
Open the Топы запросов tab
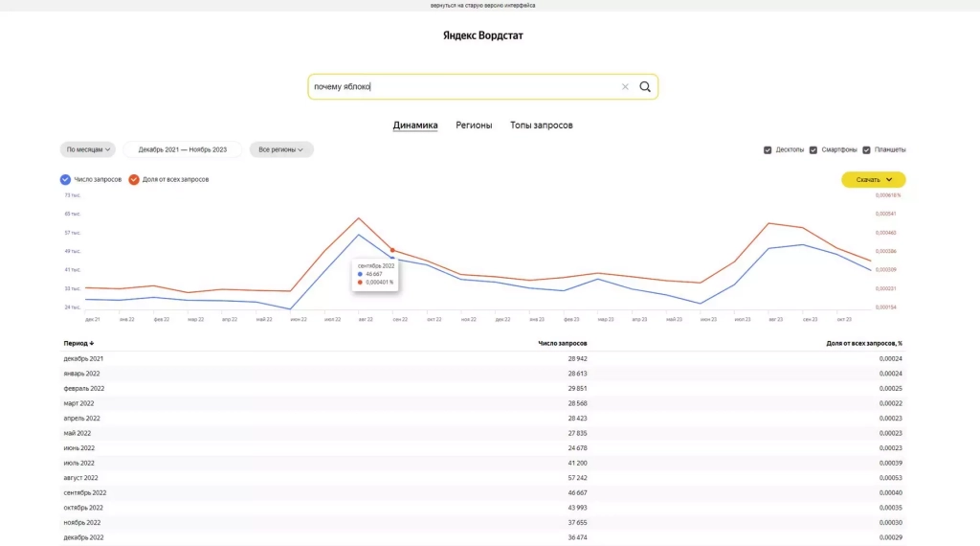click(x=542, y=125)
